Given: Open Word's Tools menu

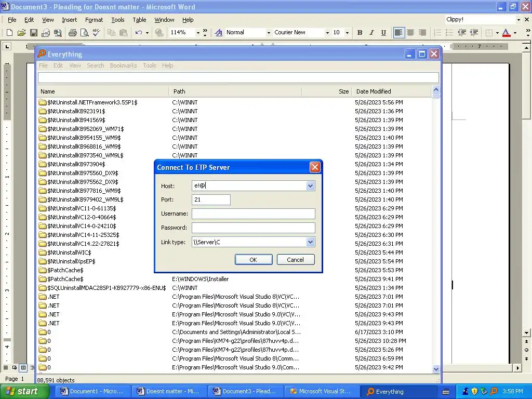Looking at the screenshot, I should click(x=118, y=20).
